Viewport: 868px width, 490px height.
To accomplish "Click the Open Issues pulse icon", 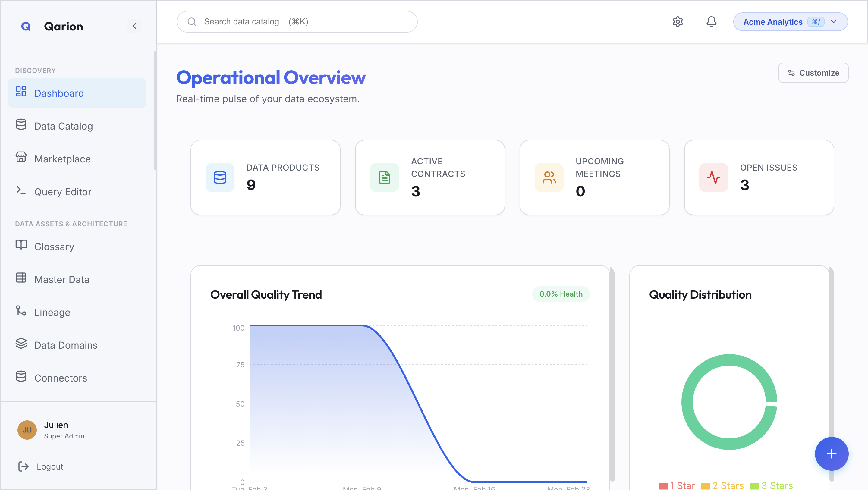I will (x=714, y=177).
